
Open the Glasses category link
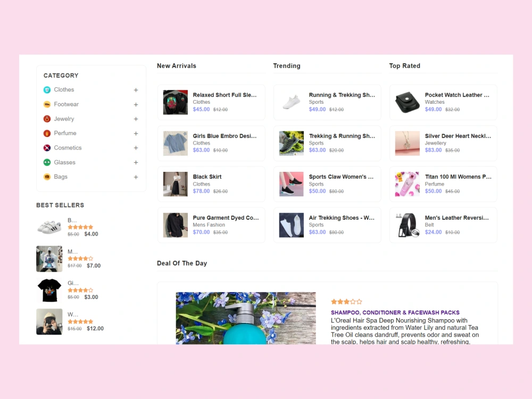64,162
